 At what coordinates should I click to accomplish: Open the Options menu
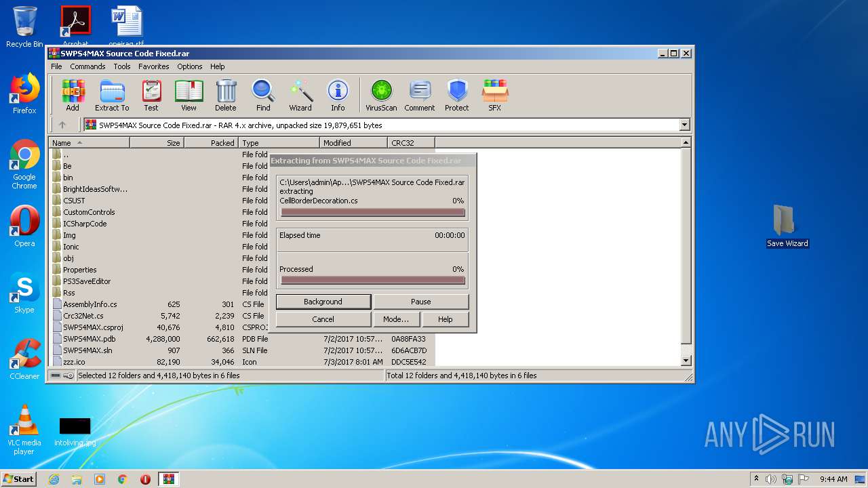click(190, 66)
